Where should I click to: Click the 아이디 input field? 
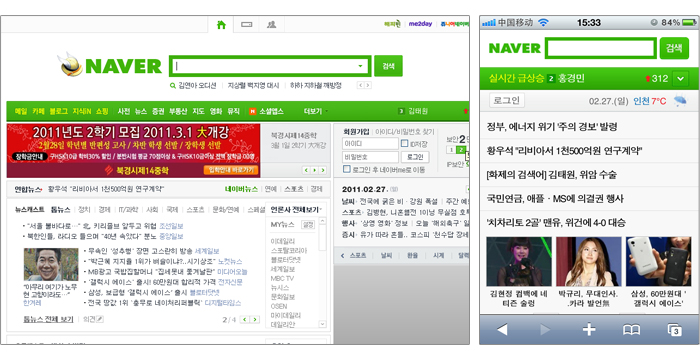pos(370,144)
